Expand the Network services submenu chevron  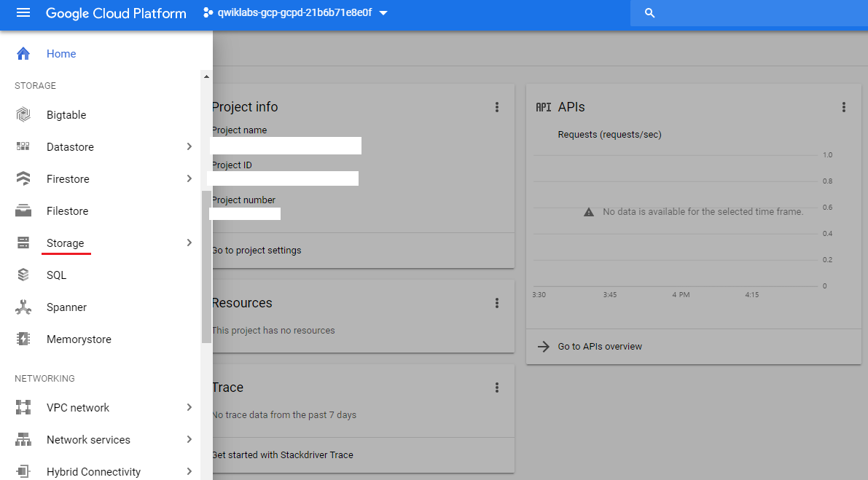[189, 440]
